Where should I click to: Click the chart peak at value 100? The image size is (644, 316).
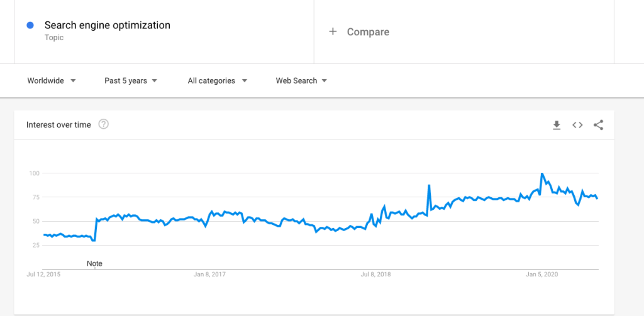542,173
